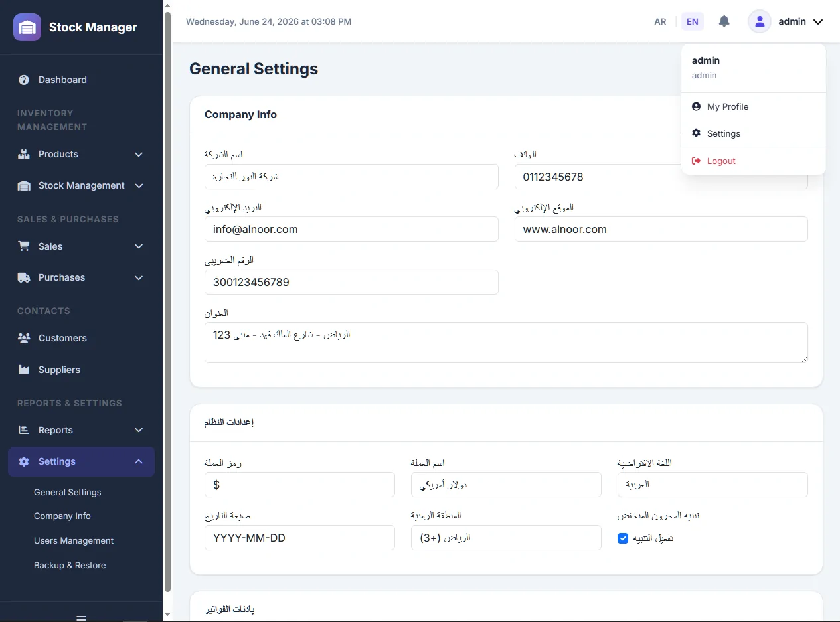Click the Stock Manager brand title
The height and width of the screenshot is (622, 840).
pyautogui.click(x=93, y=27)
